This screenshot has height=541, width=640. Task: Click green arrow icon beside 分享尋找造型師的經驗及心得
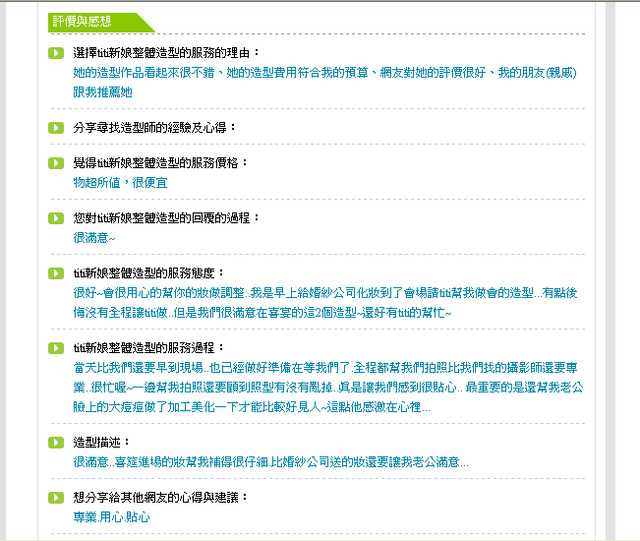click(x=56, y=128)
